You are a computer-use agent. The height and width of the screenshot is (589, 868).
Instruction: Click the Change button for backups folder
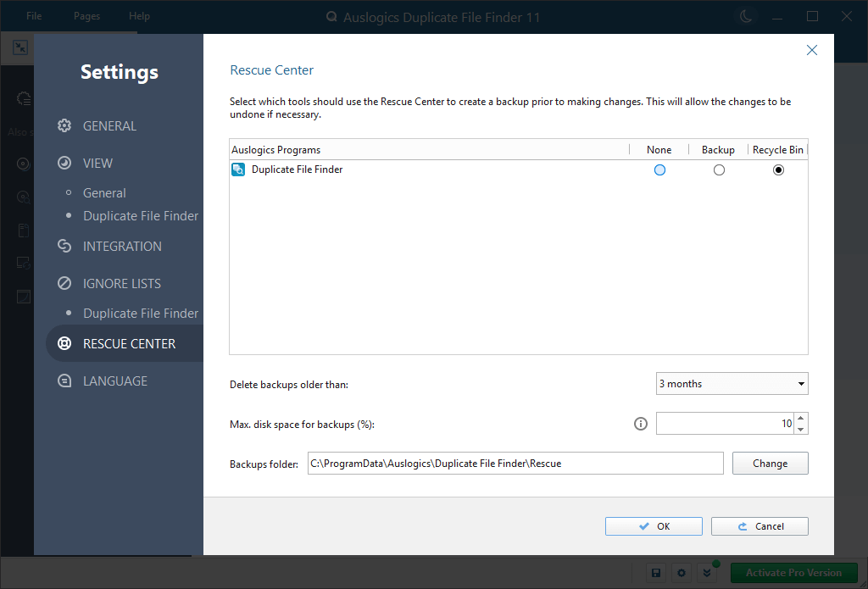tap(770, 464)
